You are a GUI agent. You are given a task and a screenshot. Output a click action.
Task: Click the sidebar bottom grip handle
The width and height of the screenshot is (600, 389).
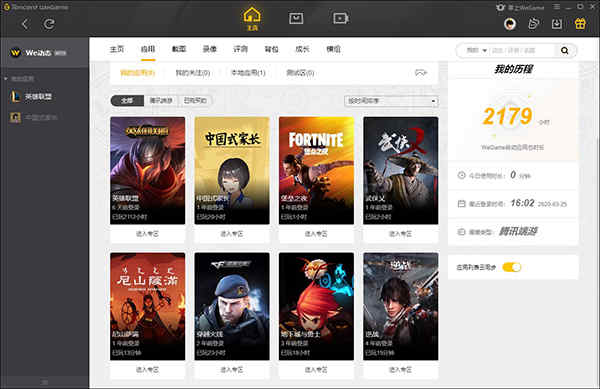pyautogui.click(x=44, y=382)
